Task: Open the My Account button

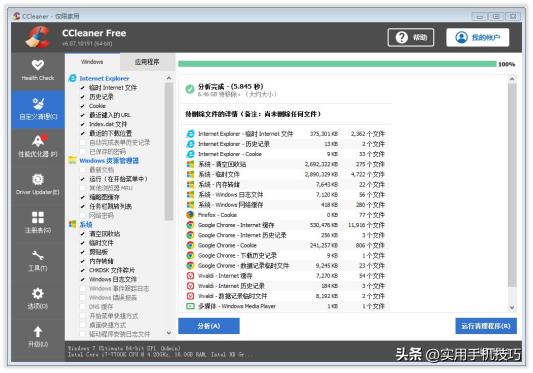Action: 478,37
